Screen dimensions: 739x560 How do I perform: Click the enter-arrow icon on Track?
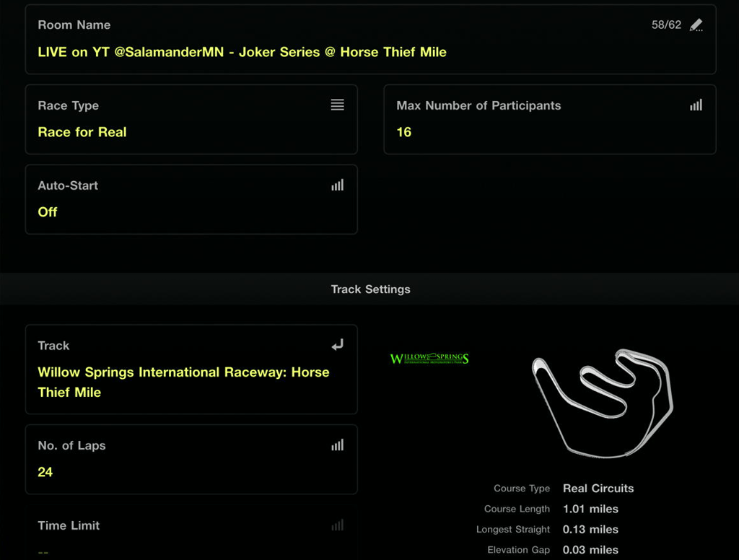point(338,345)
